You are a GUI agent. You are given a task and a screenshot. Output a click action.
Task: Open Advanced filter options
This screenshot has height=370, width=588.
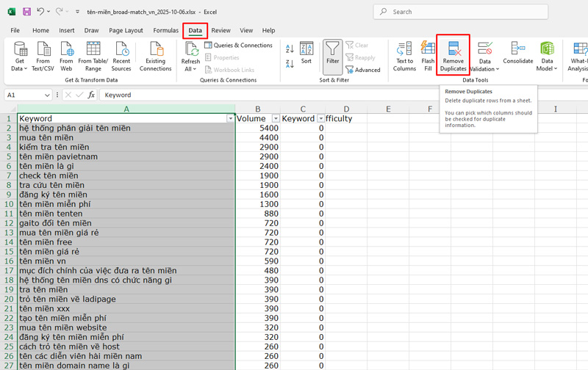point(363,70)
